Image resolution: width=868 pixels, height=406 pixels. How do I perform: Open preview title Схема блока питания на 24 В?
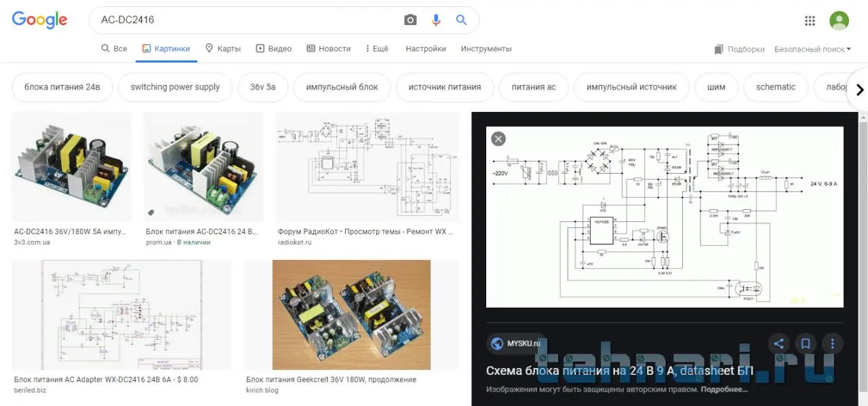pos(620,371)
